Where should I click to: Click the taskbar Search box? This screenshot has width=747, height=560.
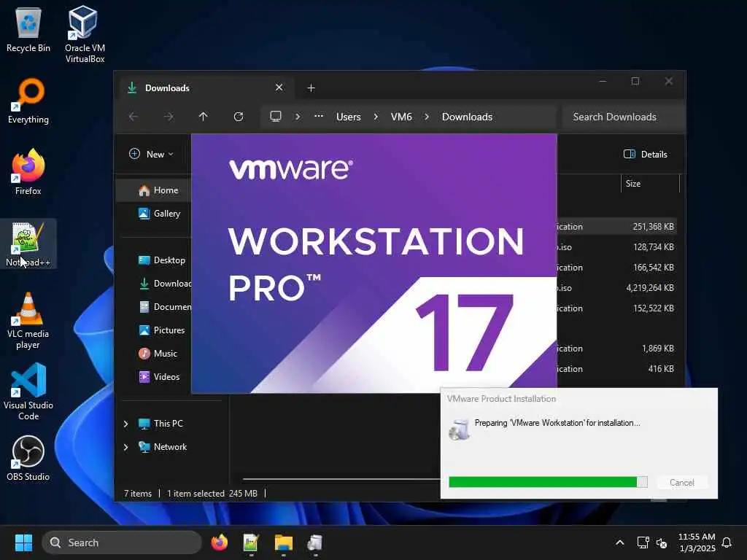pos(122,542)
